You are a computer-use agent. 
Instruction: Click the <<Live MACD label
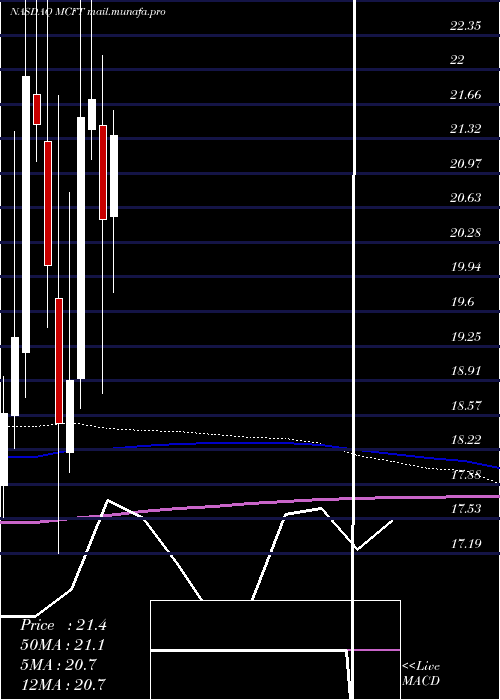(421, 674)
